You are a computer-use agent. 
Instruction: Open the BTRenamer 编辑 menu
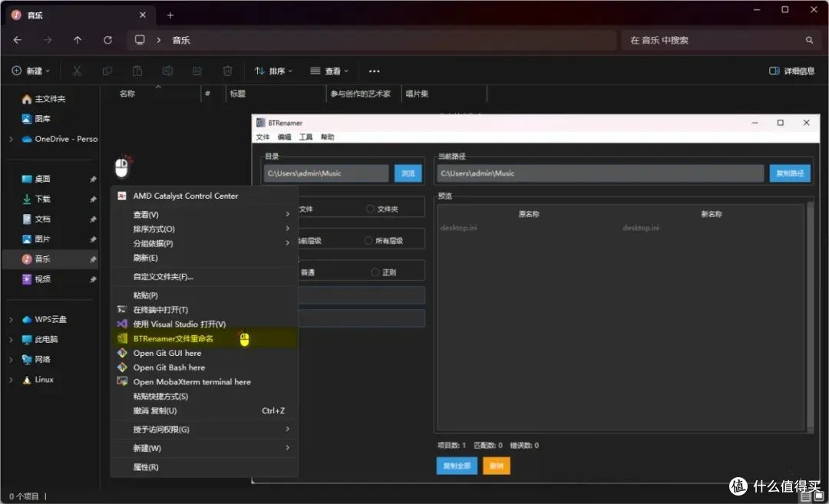[285, 137]
